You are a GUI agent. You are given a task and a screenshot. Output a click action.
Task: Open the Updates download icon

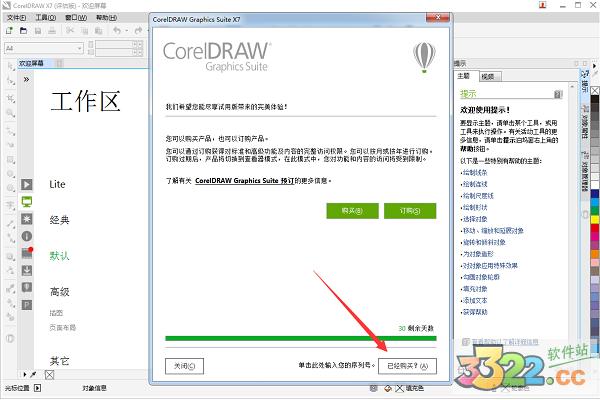pyautogui.click(x=26, y=271)
